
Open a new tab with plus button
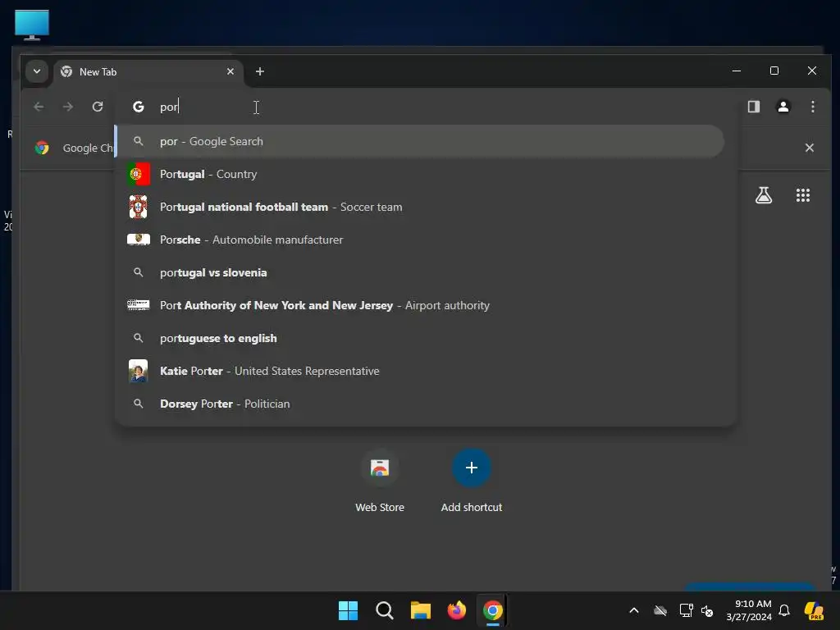point(260,71)
